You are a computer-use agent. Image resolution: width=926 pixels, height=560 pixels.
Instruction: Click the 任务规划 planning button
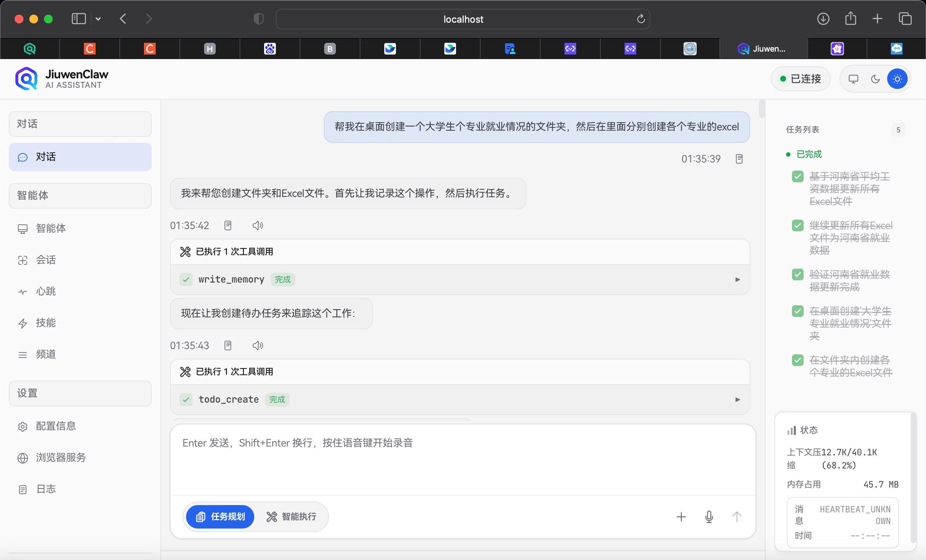pyautogui.click(x=220, y=516)
